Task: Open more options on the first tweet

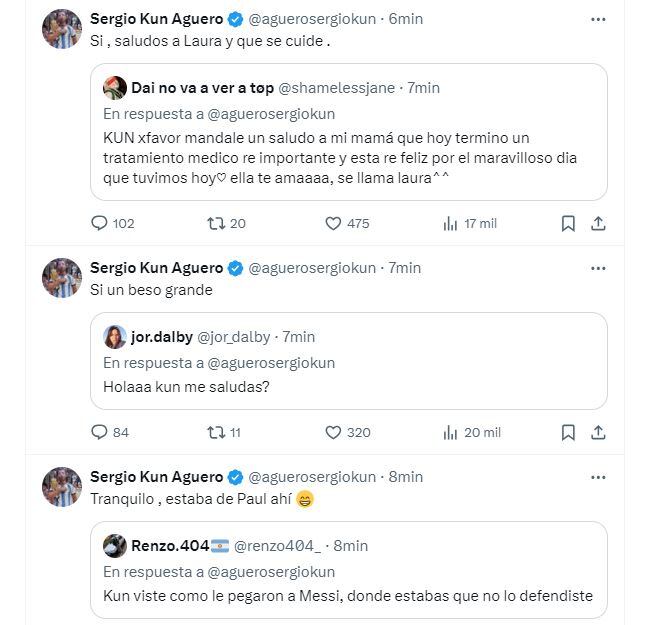Action: [x=598, y=19]
